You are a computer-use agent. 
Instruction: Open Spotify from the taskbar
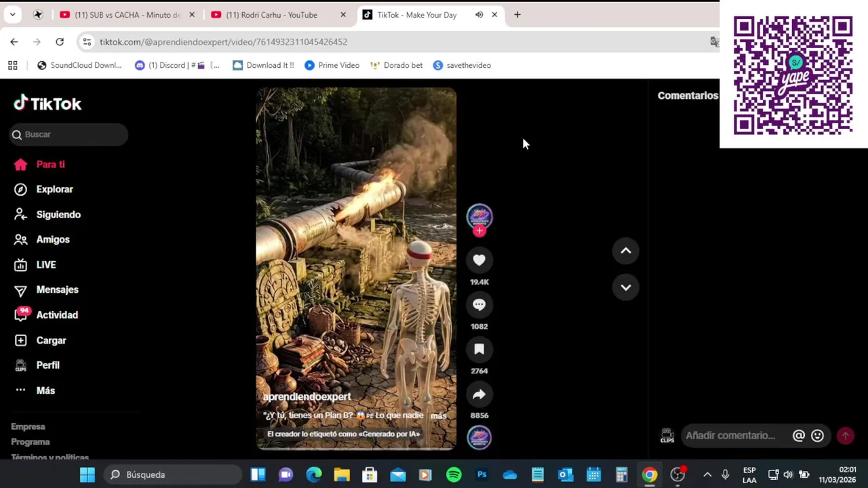pos(454,474)
